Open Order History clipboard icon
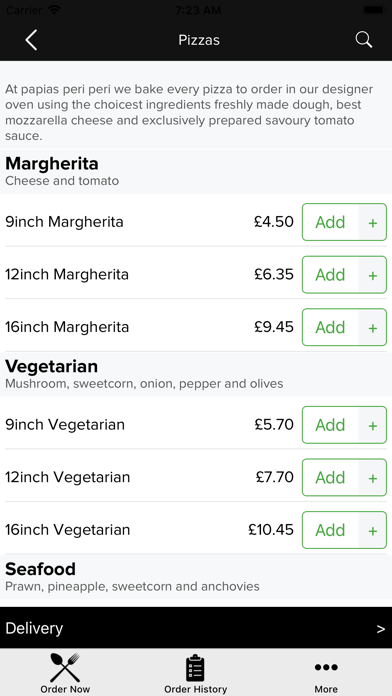The image size is (392, 696). 195,668
